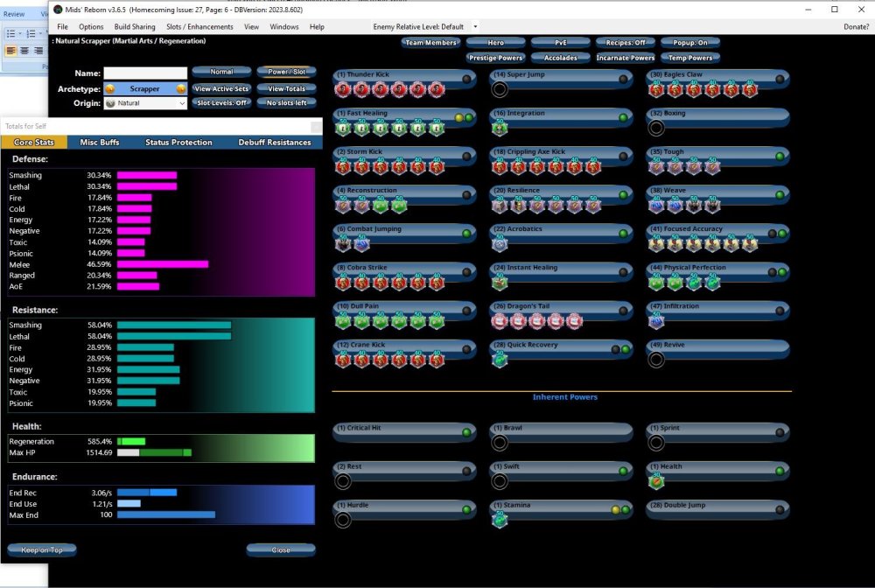Click the Instant Healing enhancement icon

500,283
